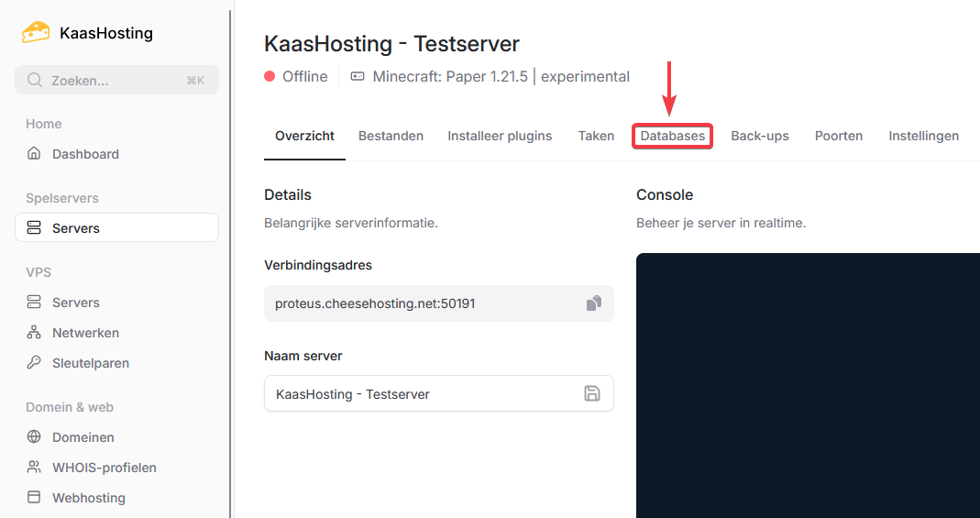This screenshot has height=518, width=980.
Task: Click the Naam server label
Action: (x=303, y=356)
